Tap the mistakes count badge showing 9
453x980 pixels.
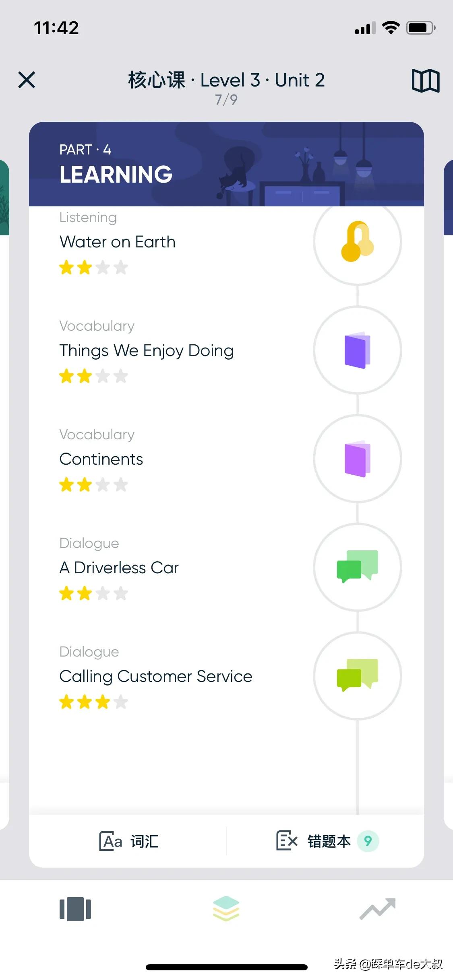[x=368, y=841]
